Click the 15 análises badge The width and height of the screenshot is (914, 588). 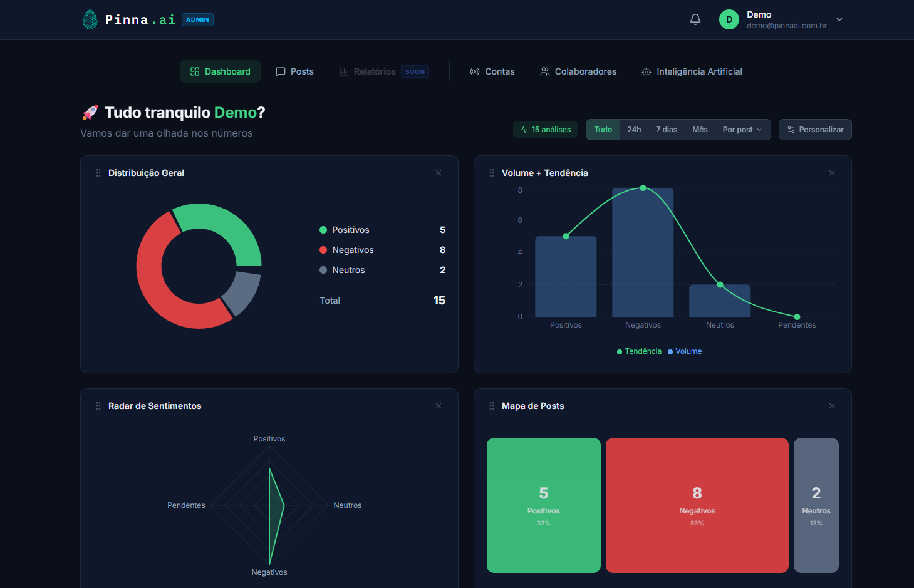click(546, 130)
